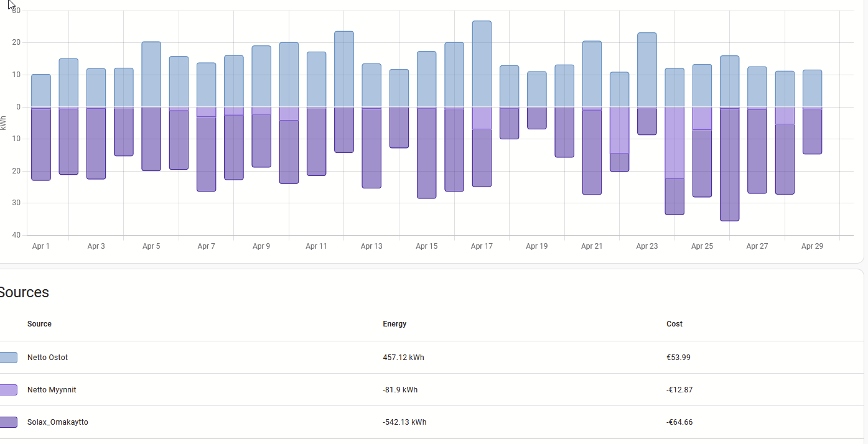This screenshot has width=868, height=444.
Task: Click the Netto Ostot blue color swatch
Action: [x=8, y=358]
